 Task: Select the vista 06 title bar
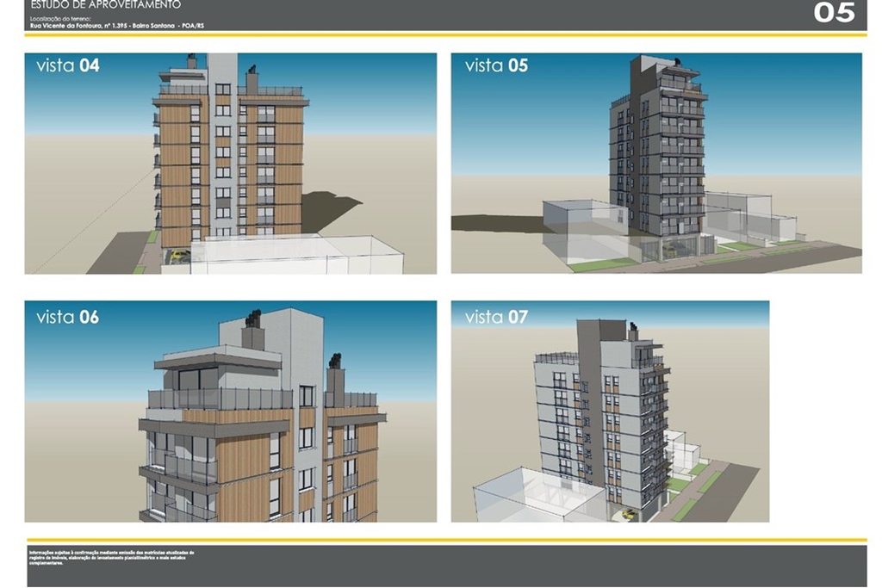(67, 316)
